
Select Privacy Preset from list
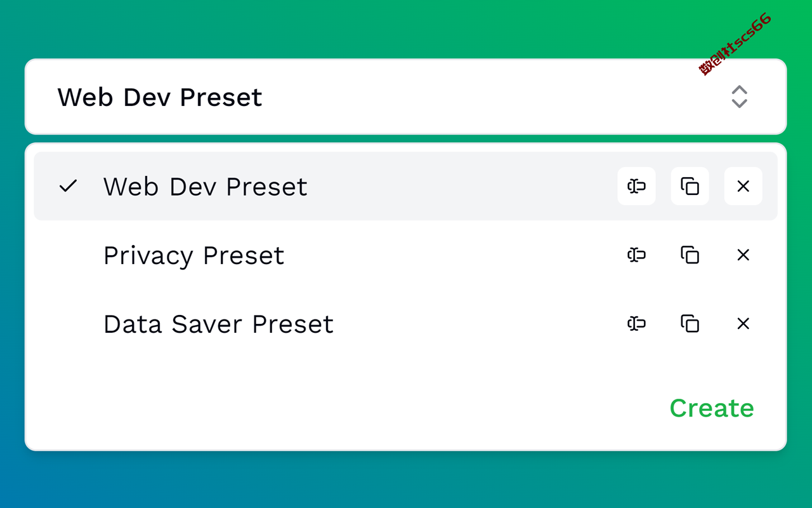coord(405,255)
